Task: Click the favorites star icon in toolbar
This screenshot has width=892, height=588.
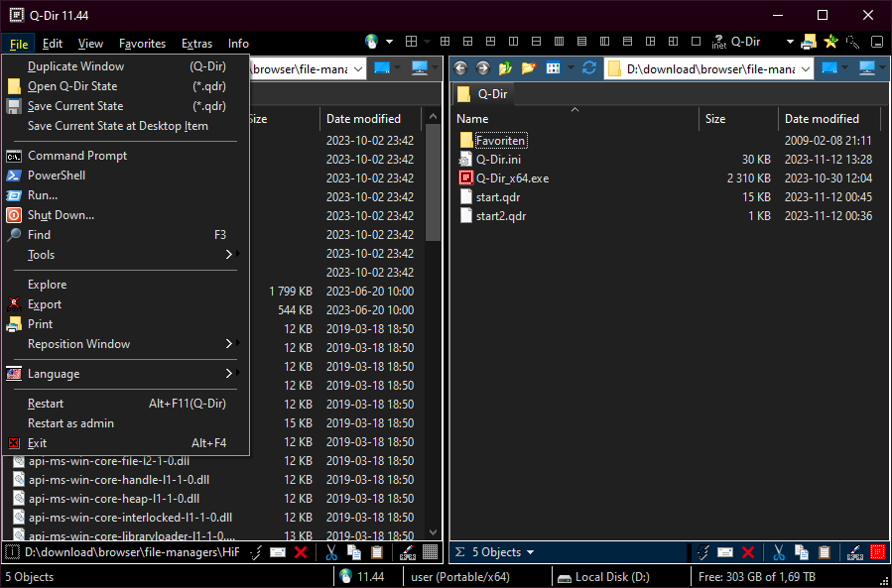Action: 831,43
